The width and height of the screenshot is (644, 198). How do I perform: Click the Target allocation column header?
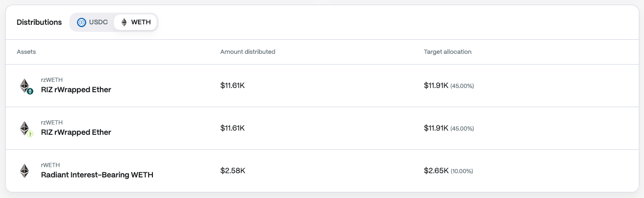pyautogui.click(x=447, y=52)
